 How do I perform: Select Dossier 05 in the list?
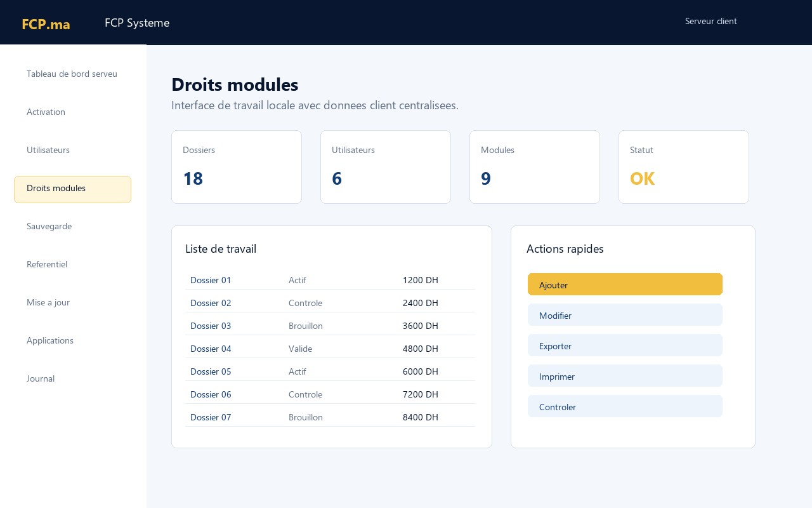coord(211,371)
